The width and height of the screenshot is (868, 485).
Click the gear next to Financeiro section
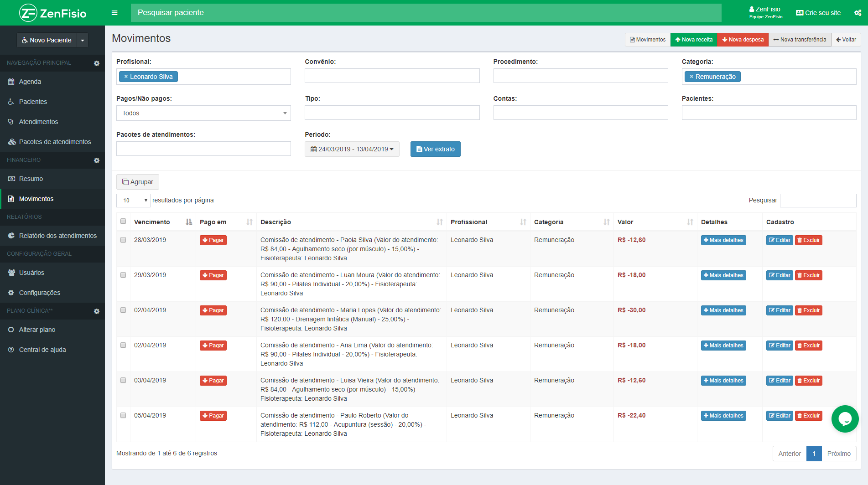click(x=97, y=160)
